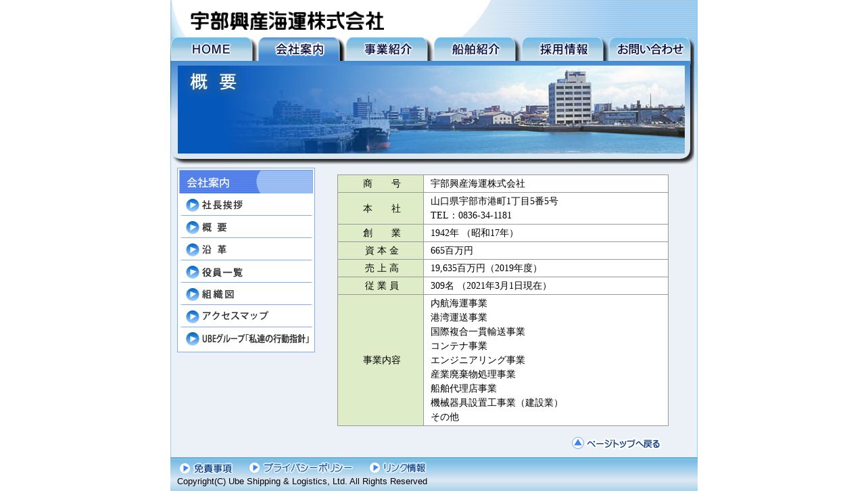Click the arrow icon next to アクセスマップ

point(193,317)
